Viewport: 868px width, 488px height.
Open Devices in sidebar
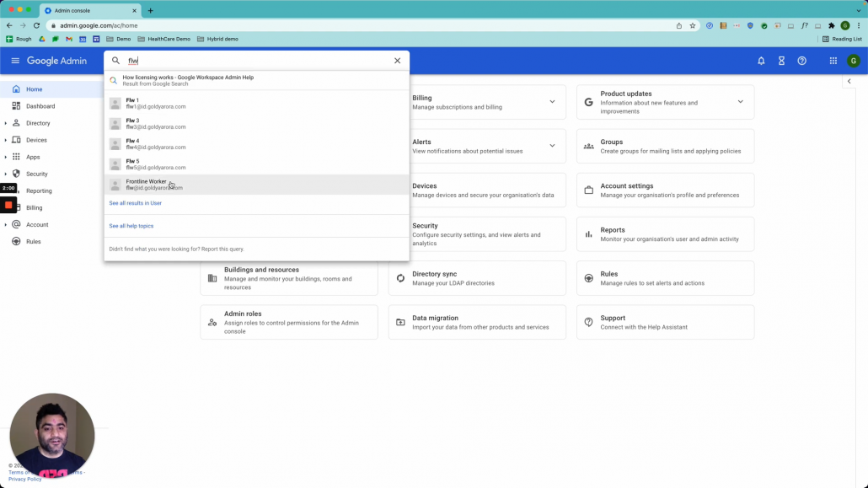click(36, 140)
